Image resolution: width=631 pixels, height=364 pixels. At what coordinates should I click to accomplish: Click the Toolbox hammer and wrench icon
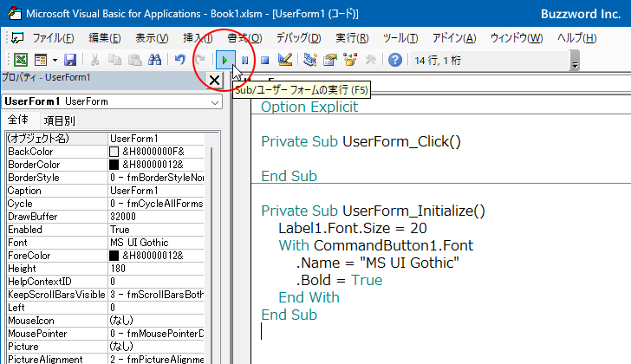370,60
